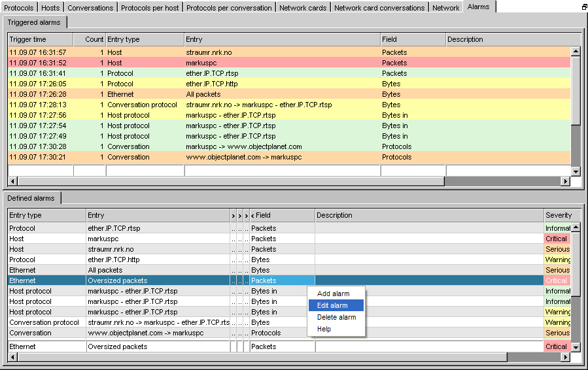Click the window restore icon at top right

(584, 7)
